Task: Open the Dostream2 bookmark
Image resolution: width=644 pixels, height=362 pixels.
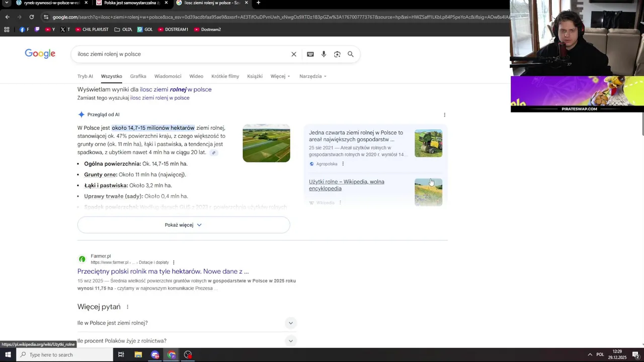Action: (x=207, y=30)
